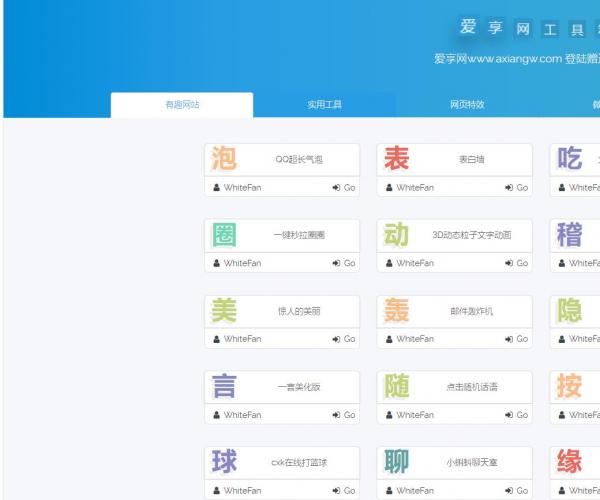Viewport: 600px width, 500px height.
Task: Click the purple 稽 character icon
Action: pyautogui.click(x=570, y=234)
